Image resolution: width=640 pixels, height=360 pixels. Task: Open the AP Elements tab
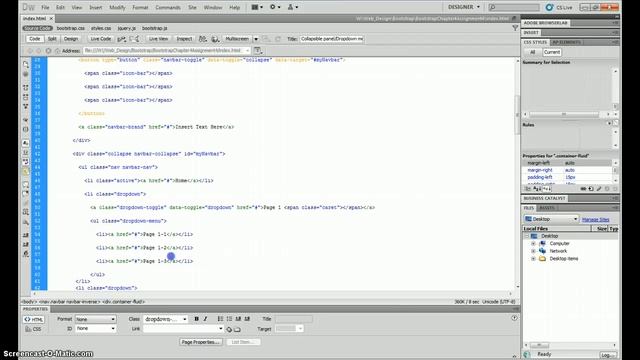566,42
